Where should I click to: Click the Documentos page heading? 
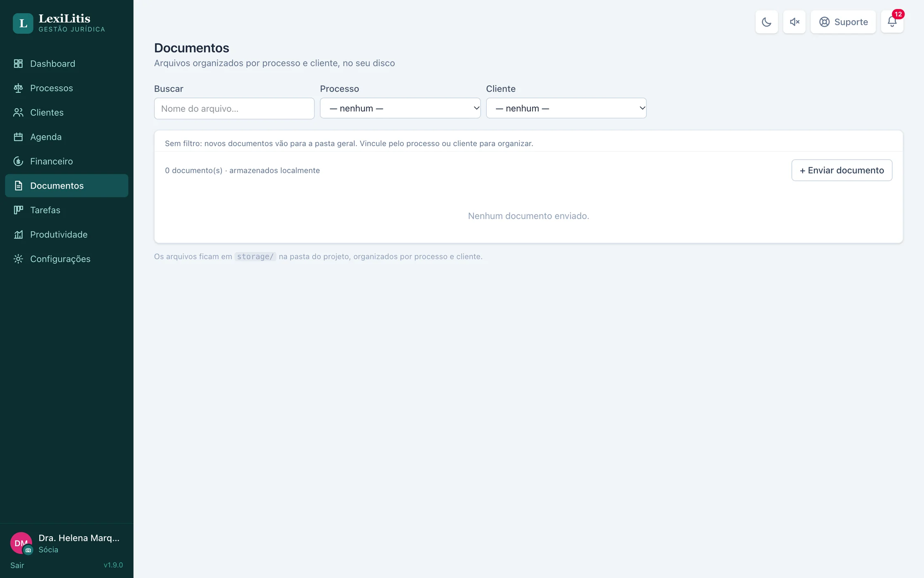point(191,48)
